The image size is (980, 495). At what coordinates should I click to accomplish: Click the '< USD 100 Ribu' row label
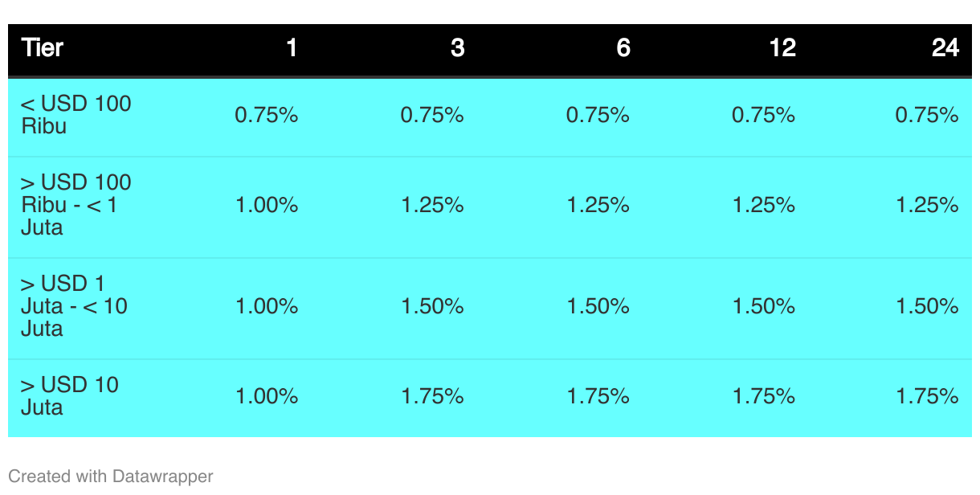(x=76, y=115)
